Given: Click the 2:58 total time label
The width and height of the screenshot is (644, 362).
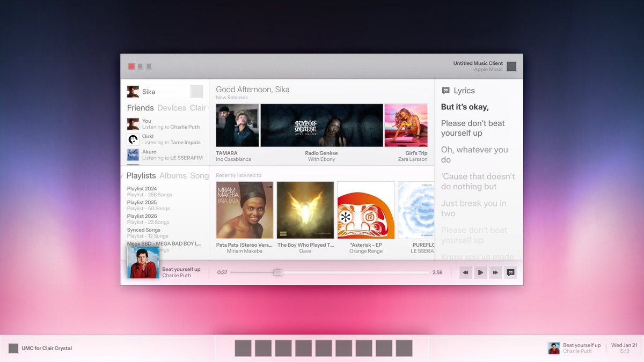Looking at the screenshot, I should (437, 272).
